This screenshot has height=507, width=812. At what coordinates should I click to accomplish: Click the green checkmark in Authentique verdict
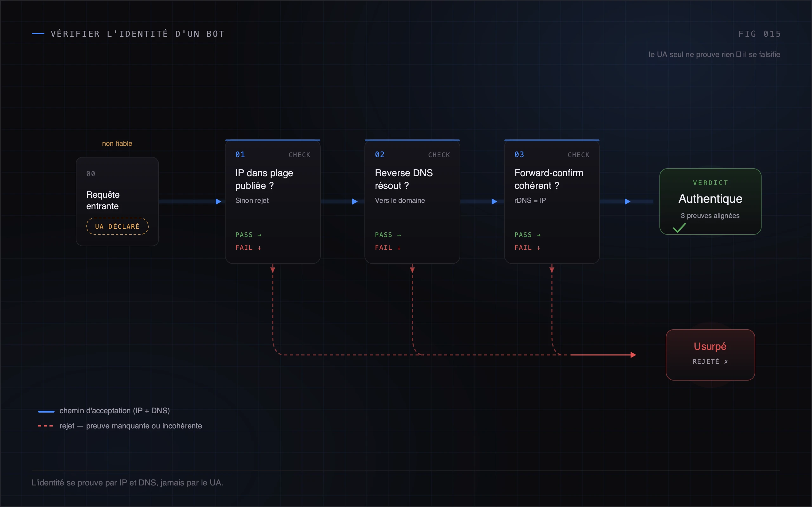679,228
